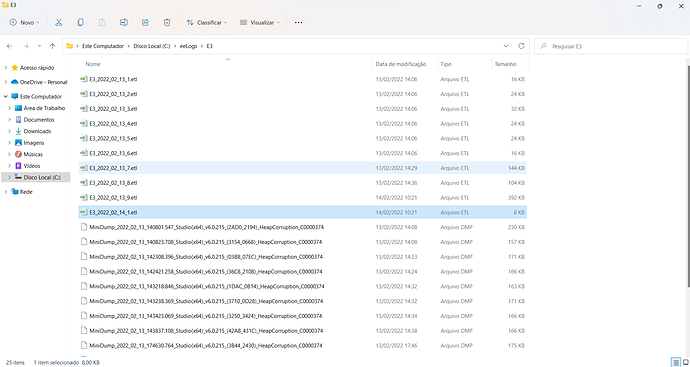Image resolution: width=690 pixels, height=367 pixels.
Task: Click the refresh icon beside address bar
Action: [x=521, y=46]
